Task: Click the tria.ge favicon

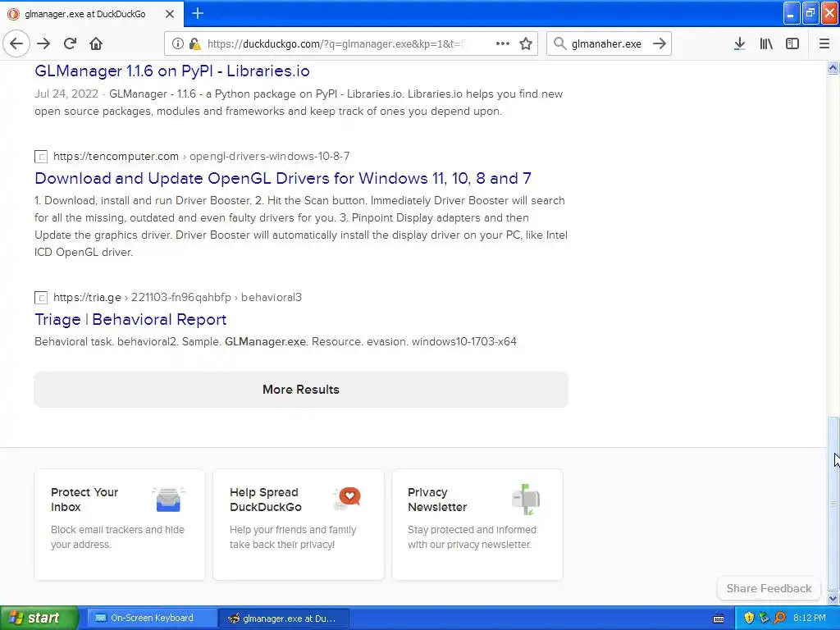Action: 41,298
